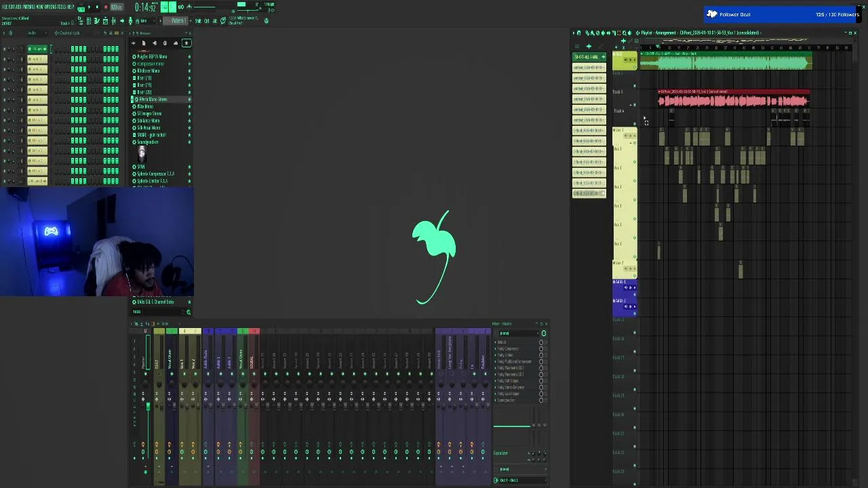
Task: Open the Line snap dropdown
Action: [144, 21]
